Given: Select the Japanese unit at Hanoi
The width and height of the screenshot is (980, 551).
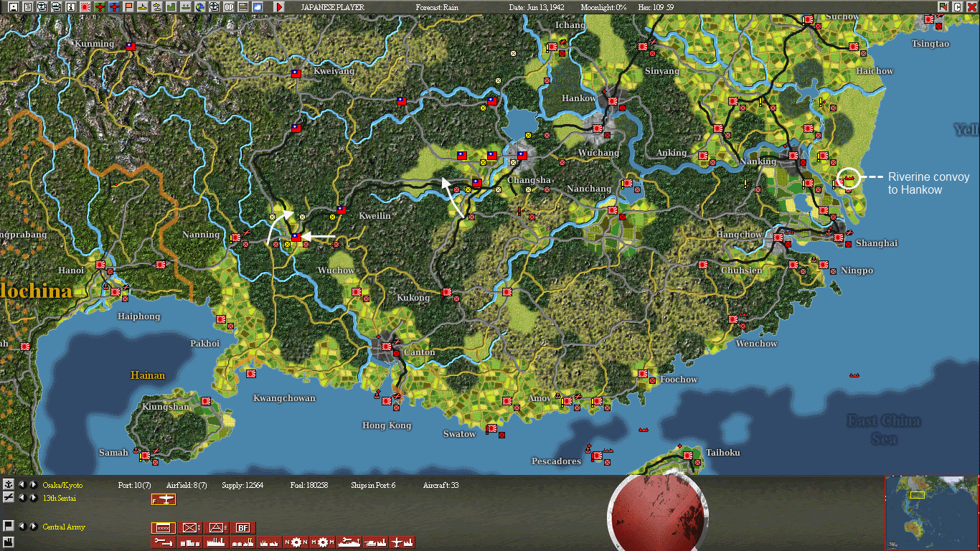Looking at the screenshot, I should tap(100, 264).
